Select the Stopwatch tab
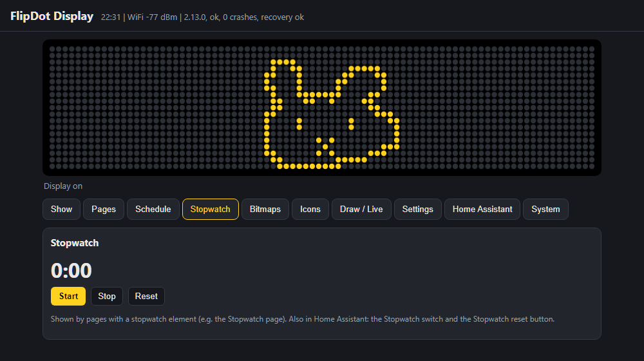 (211, 209)
